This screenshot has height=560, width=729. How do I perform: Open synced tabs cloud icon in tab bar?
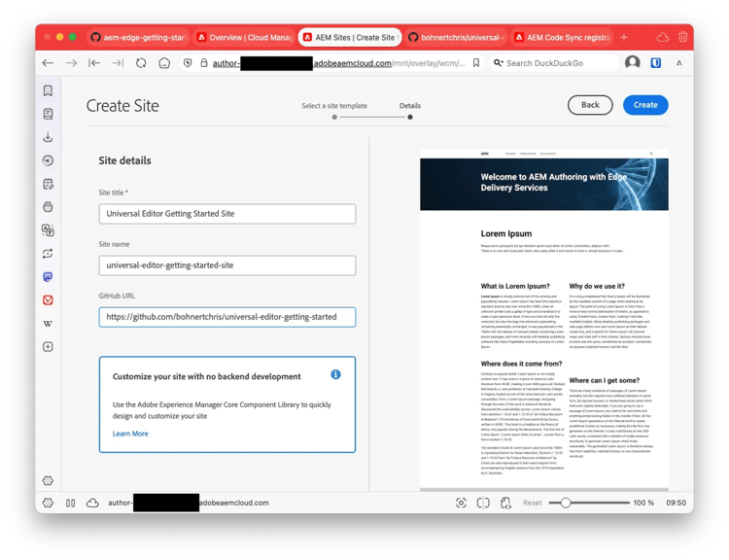[663, 37]
